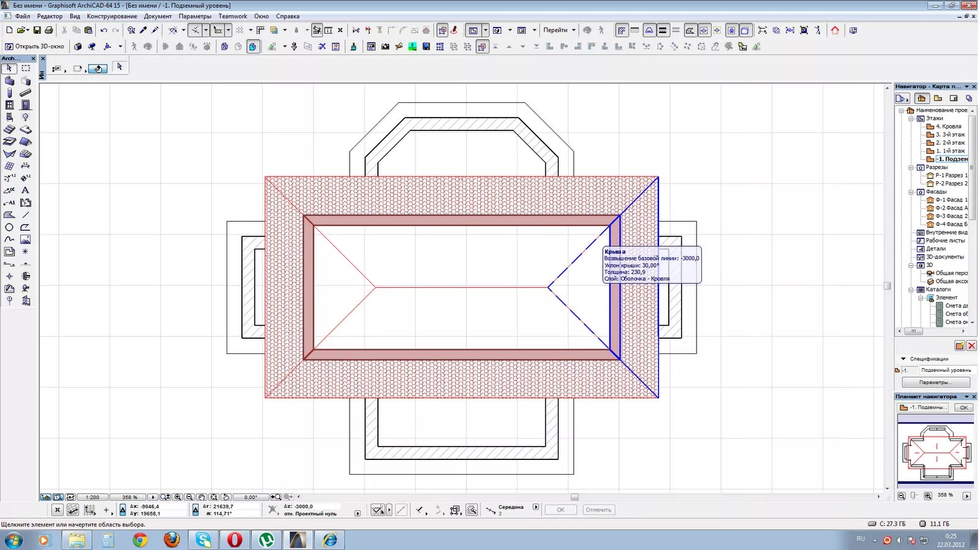Click the Print icon in the toolbar
This screenshot has width=980, height=550.
(49, 30)
